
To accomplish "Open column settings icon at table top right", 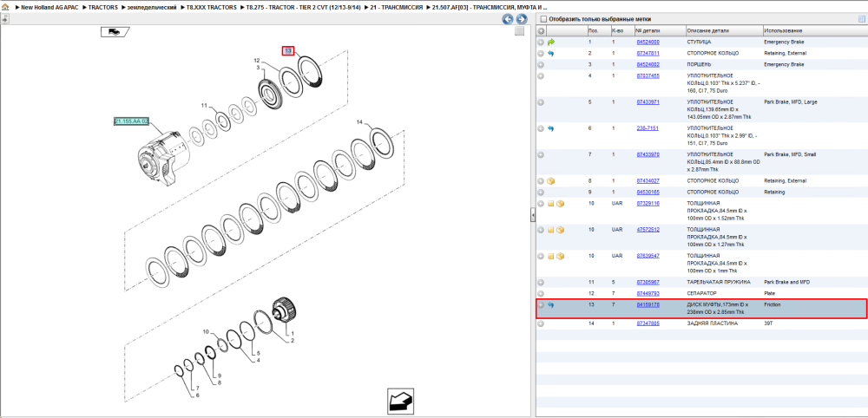I will coord(861,19).
